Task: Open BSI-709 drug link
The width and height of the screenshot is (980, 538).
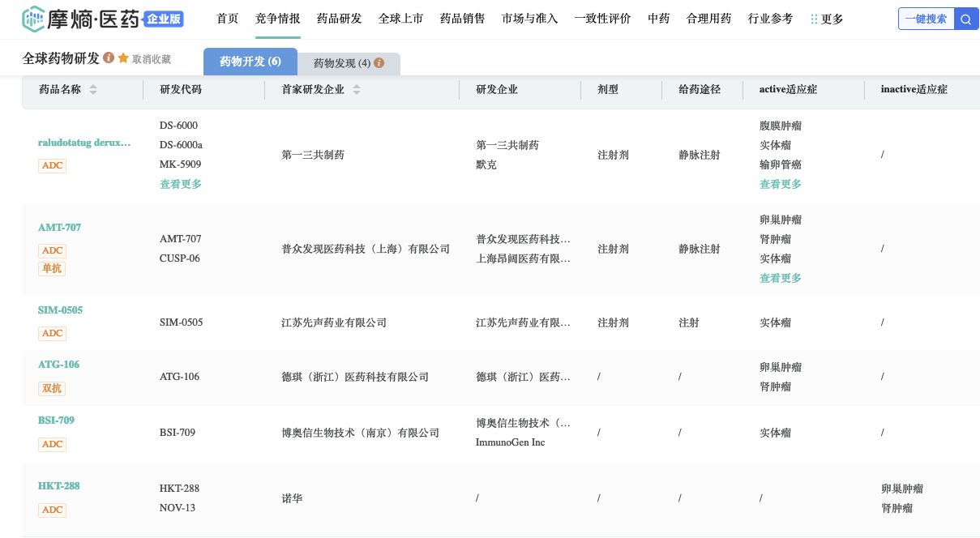Action: coord(56,421)
